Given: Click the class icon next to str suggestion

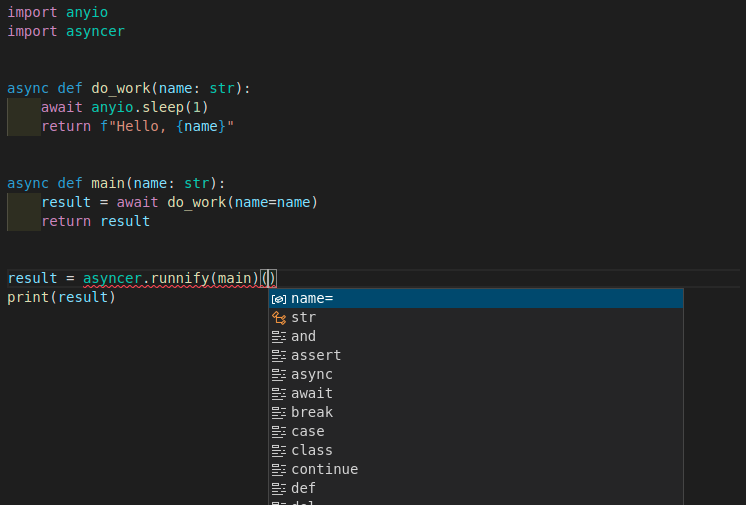Looking at the screenshot, I should [x=279, y=318].
